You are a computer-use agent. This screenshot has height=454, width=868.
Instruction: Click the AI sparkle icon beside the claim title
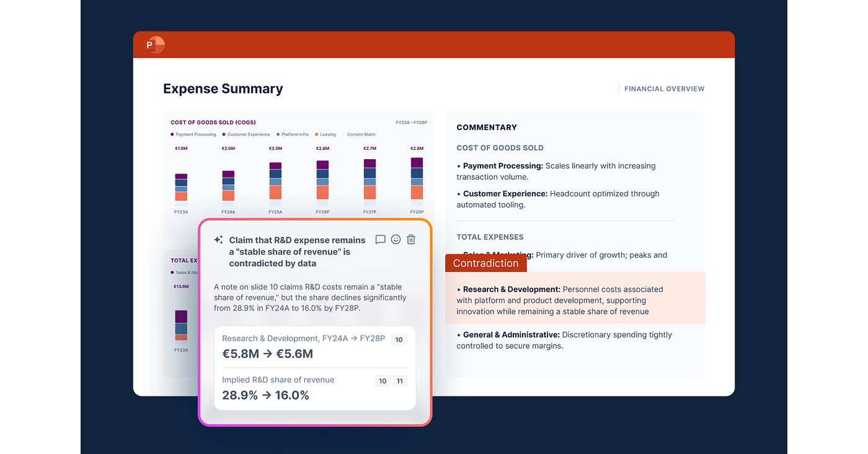pyautogui.click(x=218, y=240)
